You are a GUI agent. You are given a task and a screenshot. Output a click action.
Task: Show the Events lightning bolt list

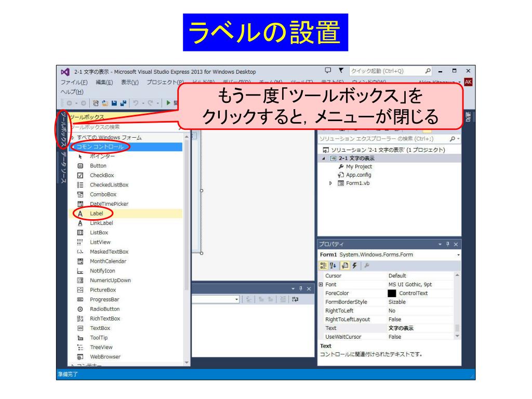[354, 265]
